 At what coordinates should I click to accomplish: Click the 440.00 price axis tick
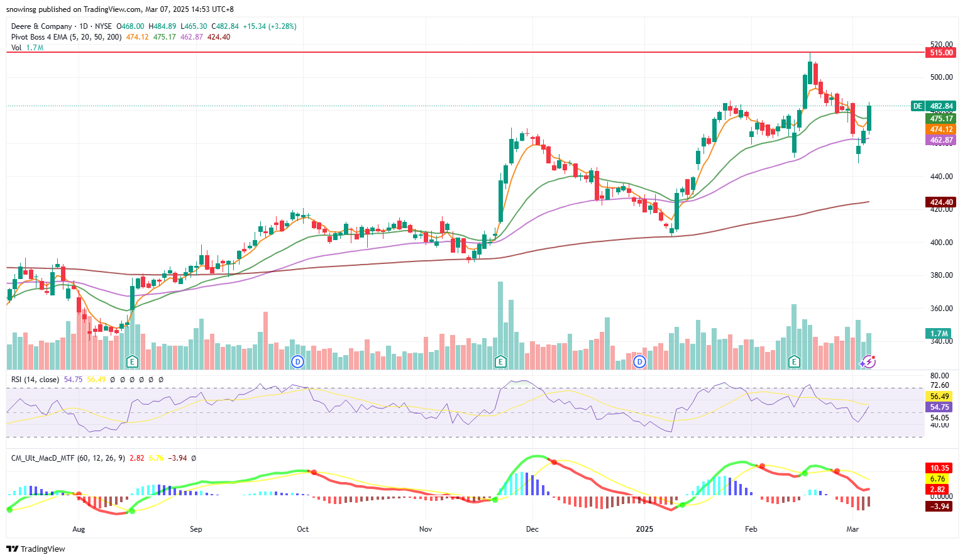[x=941, y=177]
